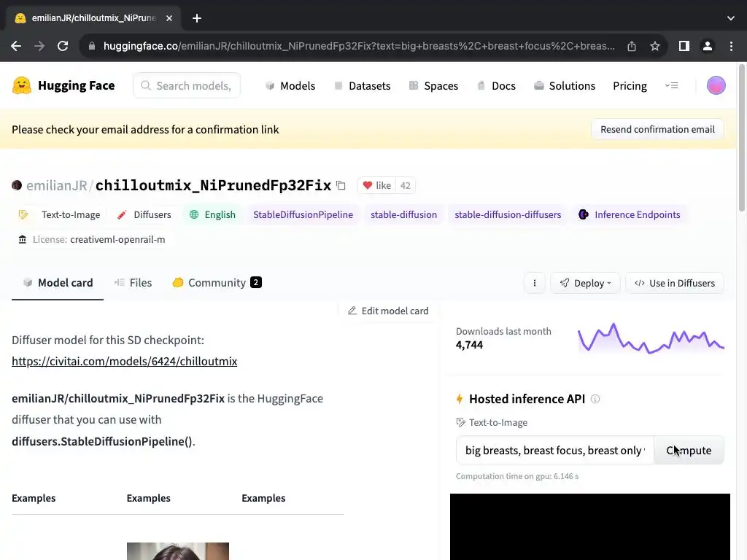This screenshot has height=560, width=747.
Task: Click the 4,744 downloads count
Action: click(469, 345)
